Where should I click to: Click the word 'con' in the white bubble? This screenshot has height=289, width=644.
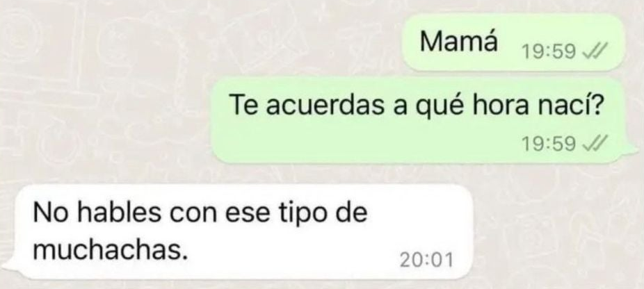193,216
